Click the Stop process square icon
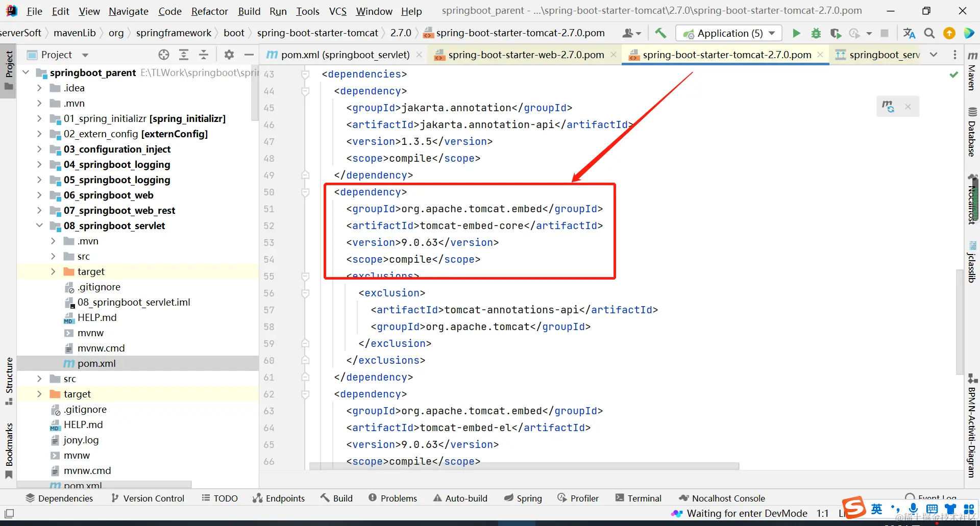Viewport: 980px width, 526px height. 885,33
